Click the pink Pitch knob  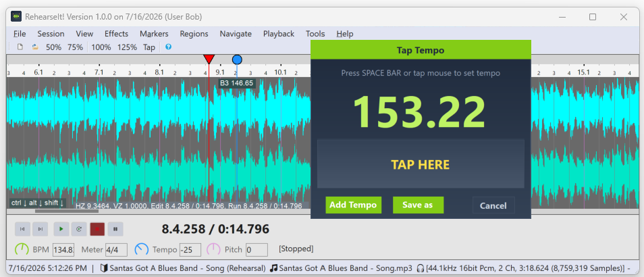(213, 249)
